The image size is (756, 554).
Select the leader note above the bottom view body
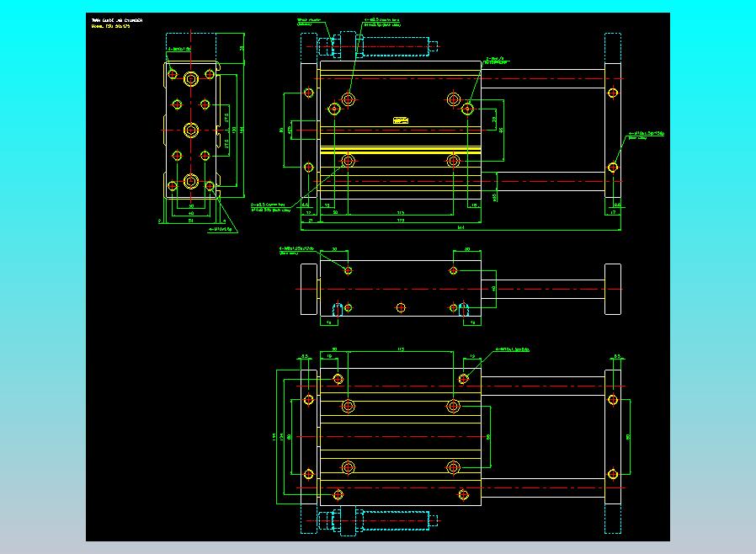[513, 349]
